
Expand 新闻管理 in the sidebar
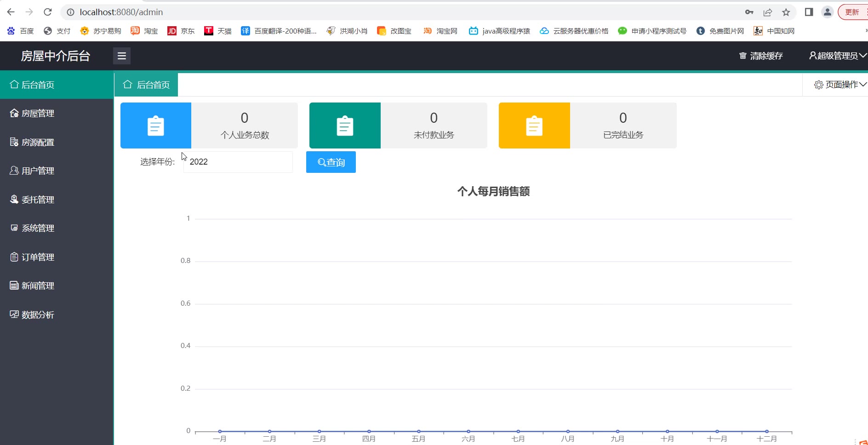point(57,285)
